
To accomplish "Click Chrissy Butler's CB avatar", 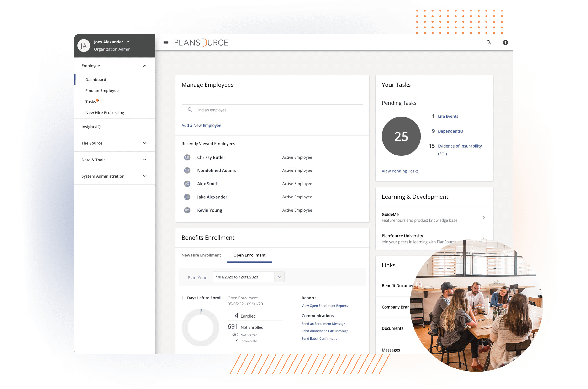I will (x=187, y=157).
